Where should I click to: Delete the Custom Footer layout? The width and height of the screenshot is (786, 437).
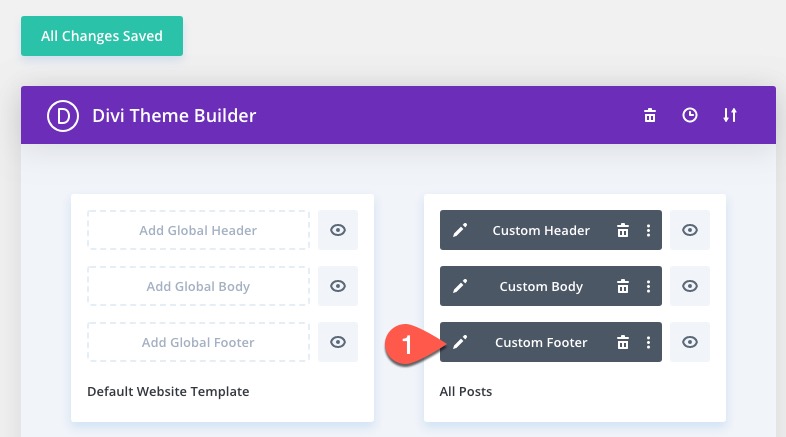(623, 342)
